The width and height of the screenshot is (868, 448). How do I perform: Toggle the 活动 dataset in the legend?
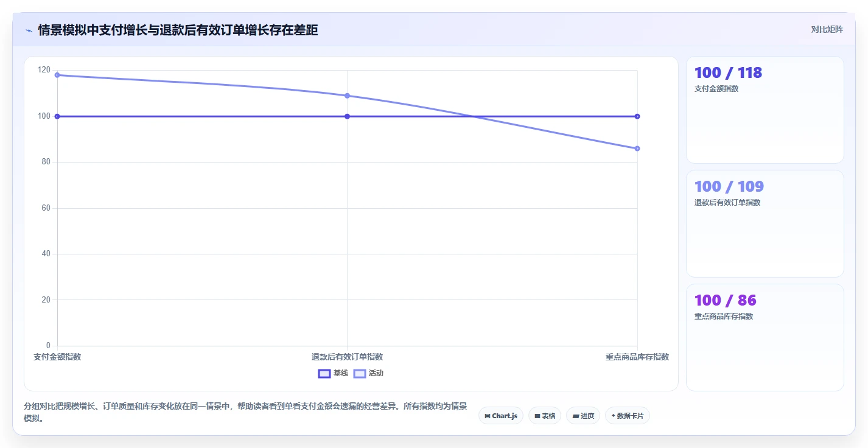point(369,373)
